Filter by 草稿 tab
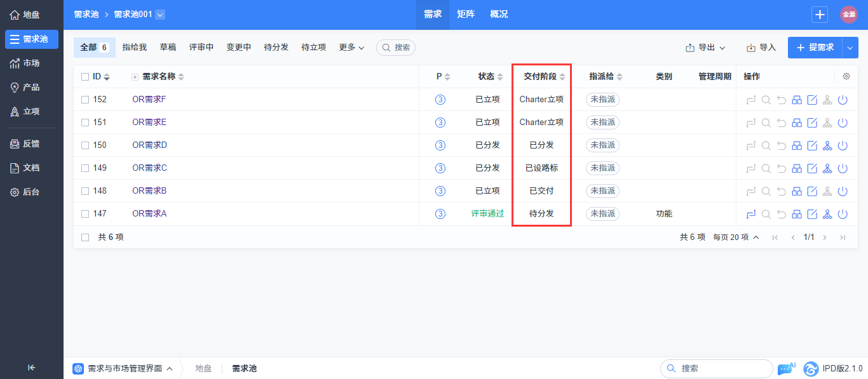This screenshot has width=868, height=379. (x=168, y=48)
